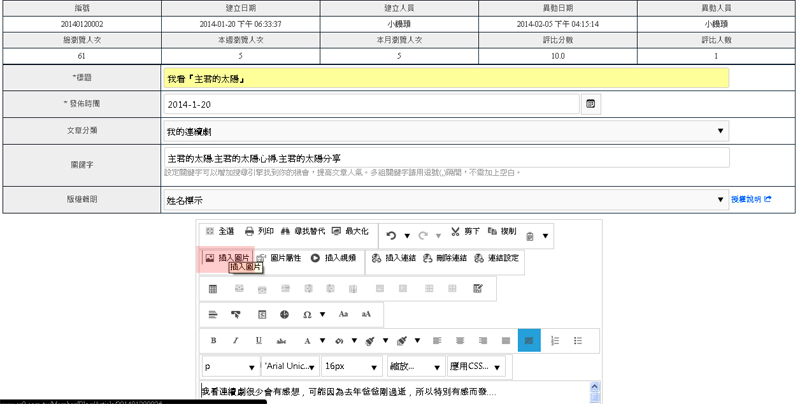Image resolution: width=800 pixels, height=404 pixels.
Task: Toggle bold formatting
Action: pyautogui.click(x=213, y=341)
